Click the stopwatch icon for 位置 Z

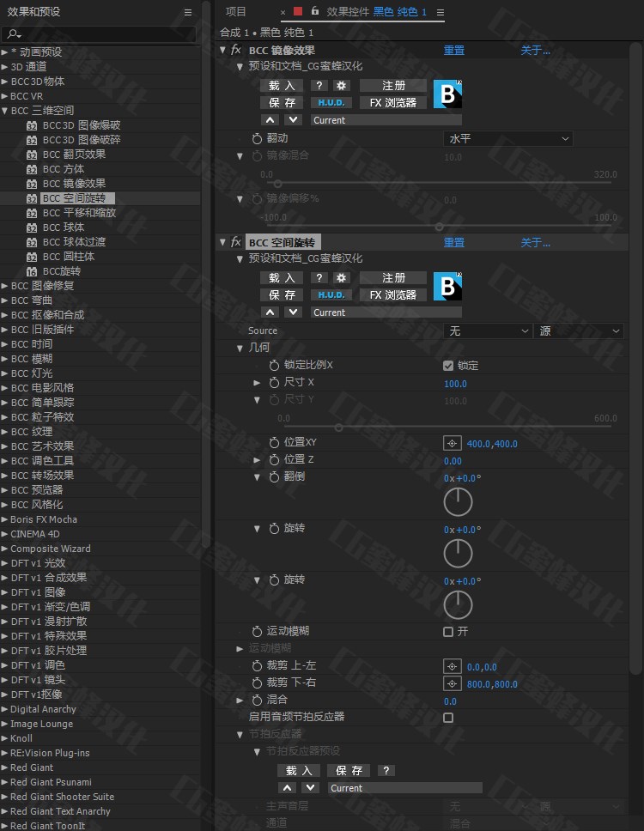pyautogui.click(x=274, y=459)
